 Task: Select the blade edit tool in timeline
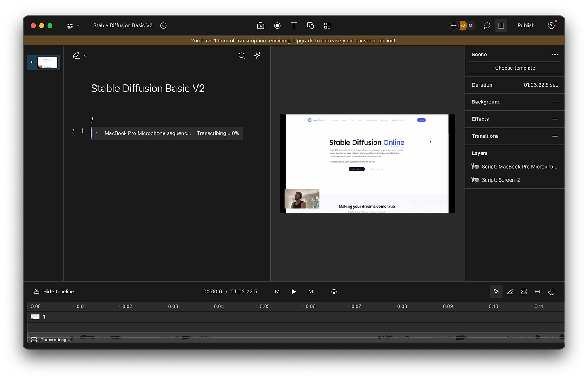[x=510, y=292]
